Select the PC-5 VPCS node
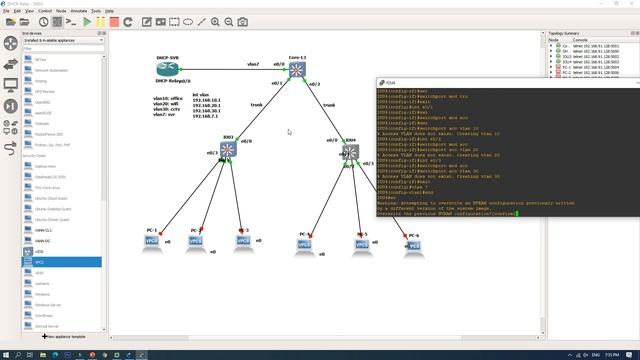Screen dimensions: 640x360 click(x=362, y=247)
